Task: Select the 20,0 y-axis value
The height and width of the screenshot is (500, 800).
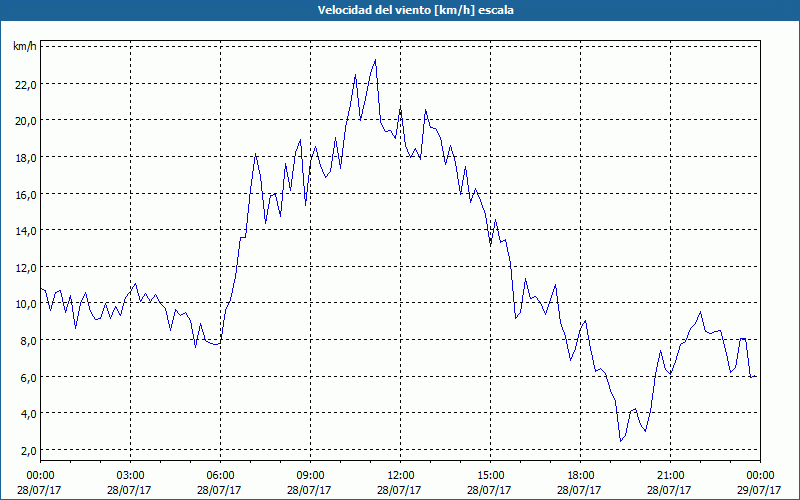Action: [x=26, y=121]
